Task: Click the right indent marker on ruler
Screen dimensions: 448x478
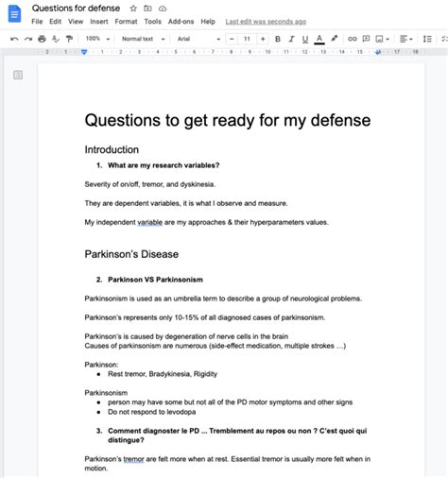Action: pyautogui.click(x=378, y=52)
